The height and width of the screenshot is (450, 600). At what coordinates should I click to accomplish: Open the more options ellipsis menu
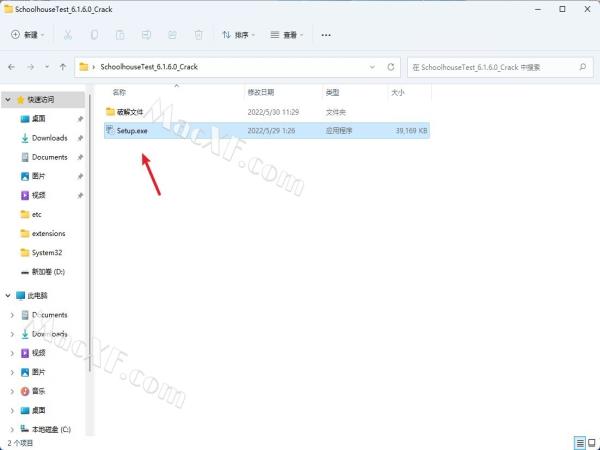point(326,34)
